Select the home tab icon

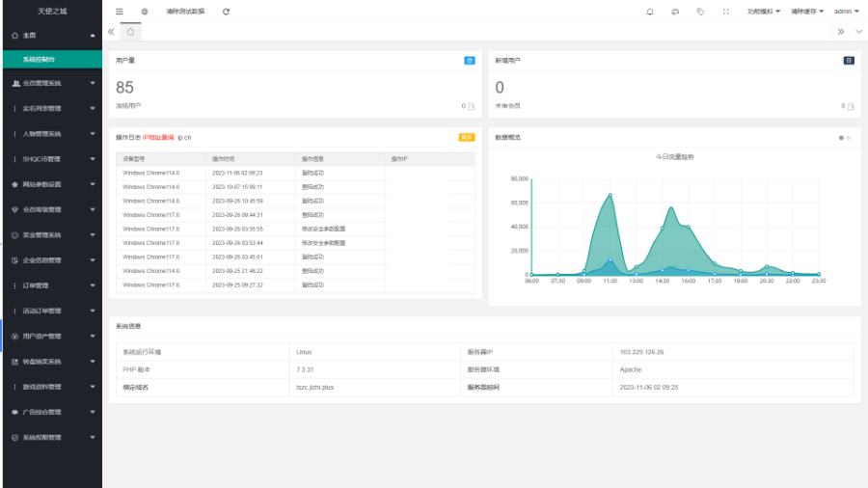(x=130, y=32)
